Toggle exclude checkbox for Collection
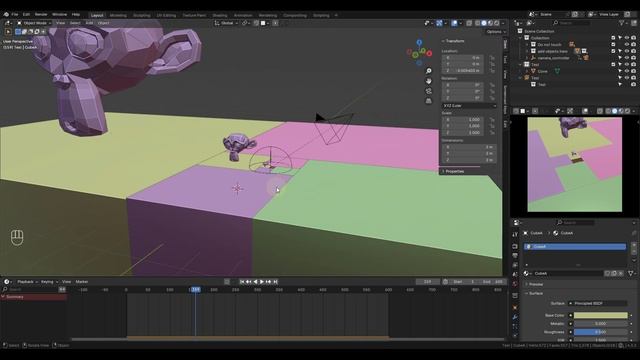Image resolution: width=640 pixels, height=360 pixels. (613, 38)
